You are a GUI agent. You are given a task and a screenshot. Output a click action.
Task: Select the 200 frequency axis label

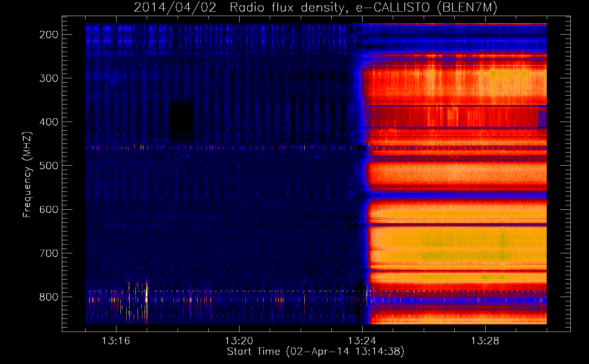click(x=49, y=35)
